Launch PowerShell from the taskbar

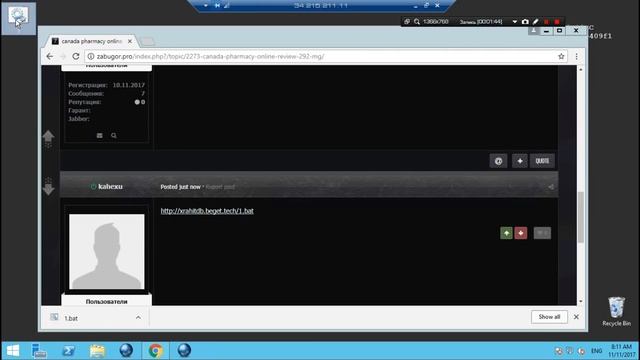coord(68,351)
